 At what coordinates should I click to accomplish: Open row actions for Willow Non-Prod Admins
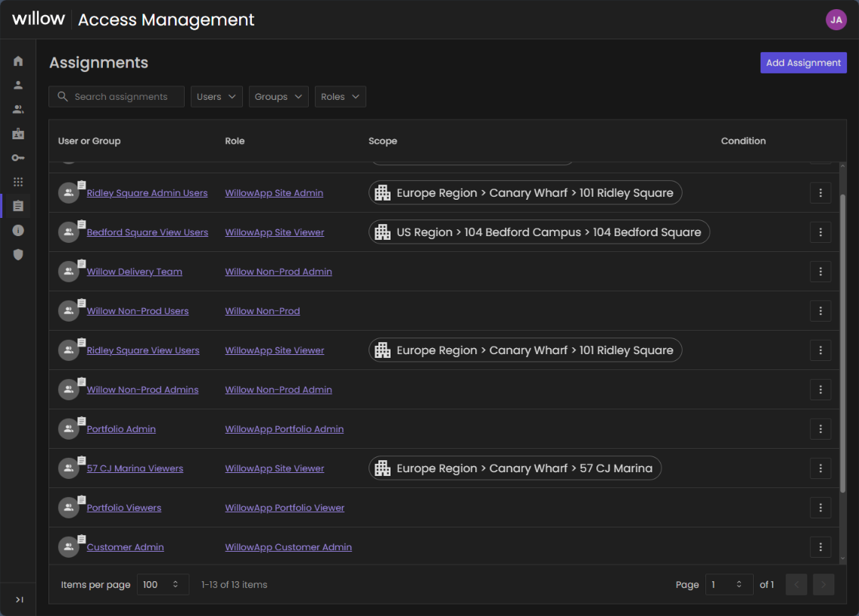[x=820, y=390]
